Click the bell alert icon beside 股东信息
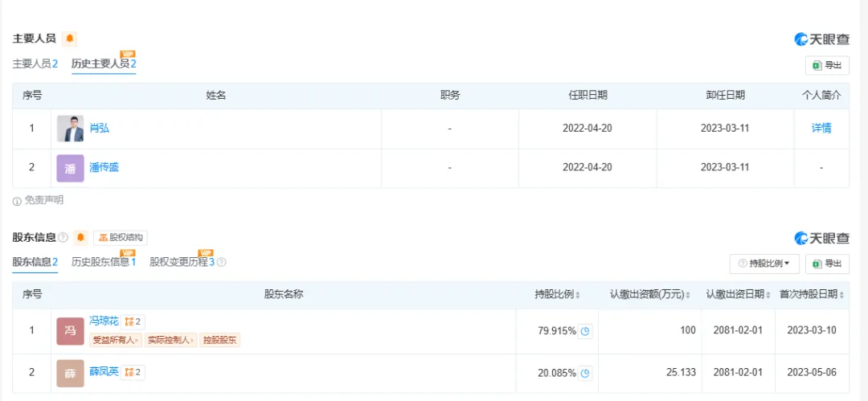The height and width of the screenshot is (401, 868). click(80, 238)
